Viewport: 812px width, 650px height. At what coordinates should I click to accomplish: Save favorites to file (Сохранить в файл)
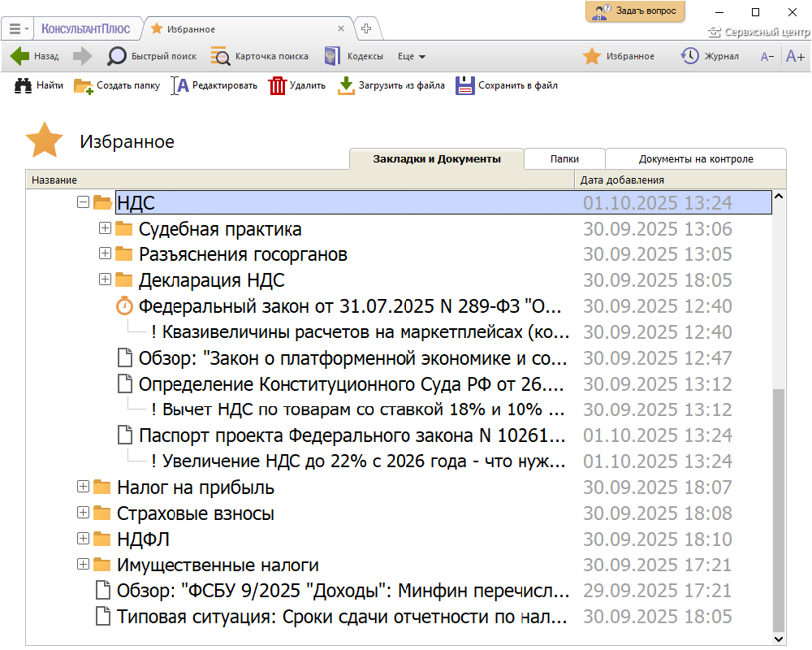(464, 85)
